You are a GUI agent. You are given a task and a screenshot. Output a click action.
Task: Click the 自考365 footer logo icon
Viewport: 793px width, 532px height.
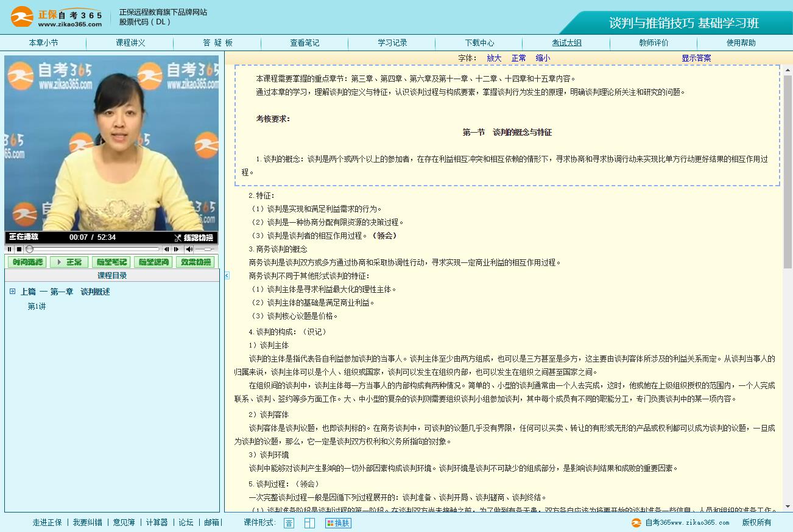pos(636,522)
